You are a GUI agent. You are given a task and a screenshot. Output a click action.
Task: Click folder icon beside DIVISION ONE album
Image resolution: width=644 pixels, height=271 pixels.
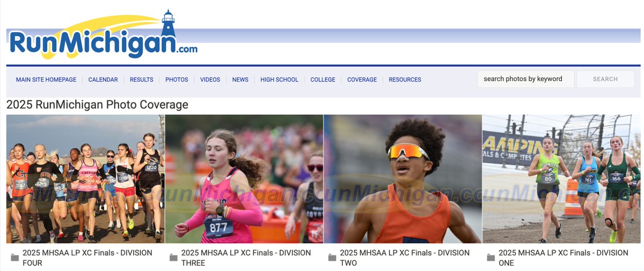[491, 258]
